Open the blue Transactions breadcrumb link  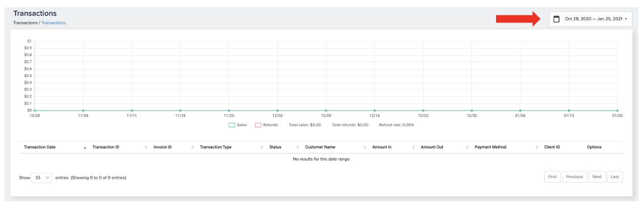point(53,23)
